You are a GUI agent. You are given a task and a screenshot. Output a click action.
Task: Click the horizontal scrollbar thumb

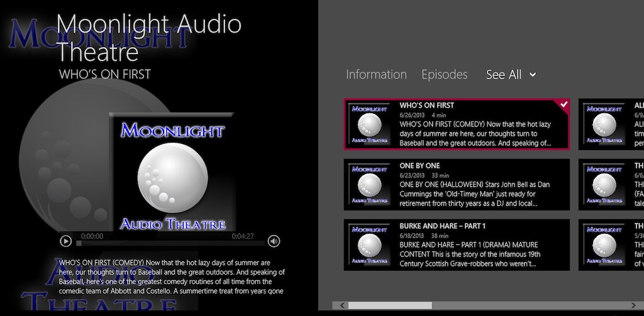click(390, 305)
